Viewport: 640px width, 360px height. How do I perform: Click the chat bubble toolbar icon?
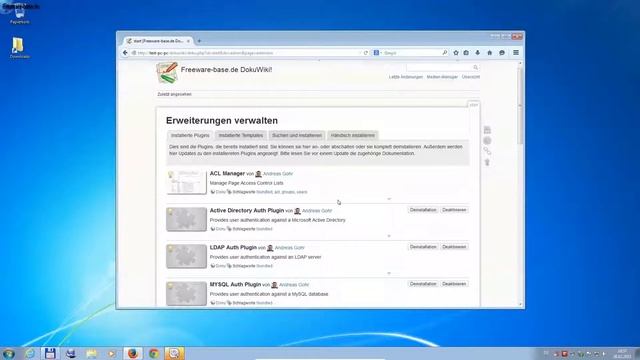point(502,53)
